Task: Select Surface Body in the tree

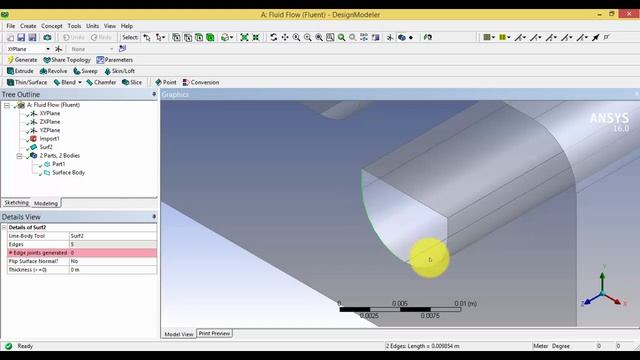Action: [69, 173]
